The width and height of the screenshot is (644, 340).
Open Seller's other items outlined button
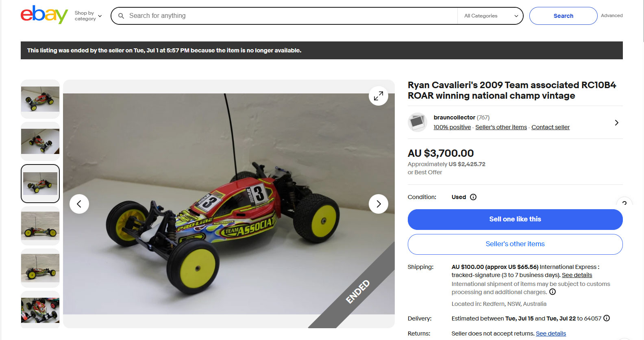(x=515, y=244)
